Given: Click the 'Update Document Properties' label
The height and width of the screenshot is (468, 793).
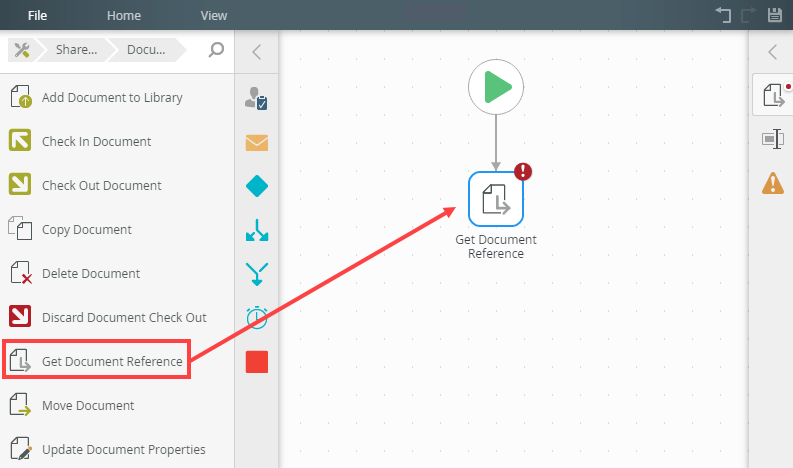Looking at the screenshot, I should point(123,450).
